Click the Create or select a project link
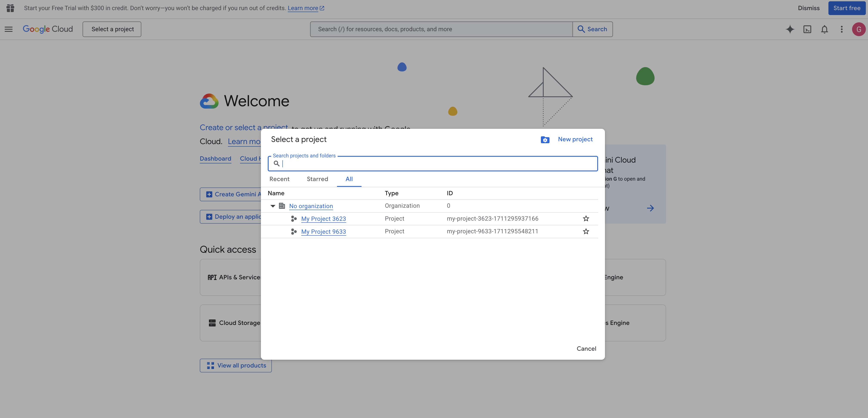 click(x=244, y=127)
